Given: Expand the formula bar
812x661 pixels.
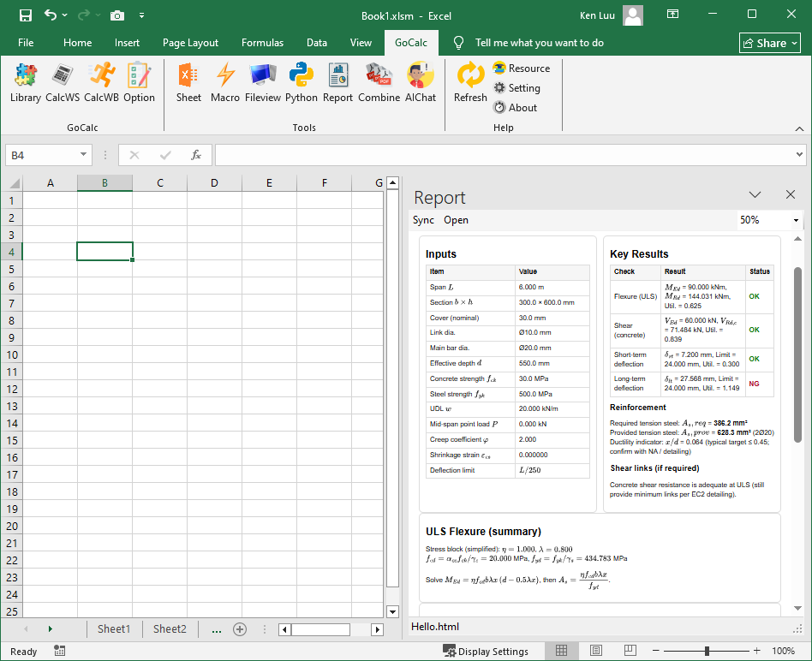Looking at the screenshot, I should tap(799, 155).
